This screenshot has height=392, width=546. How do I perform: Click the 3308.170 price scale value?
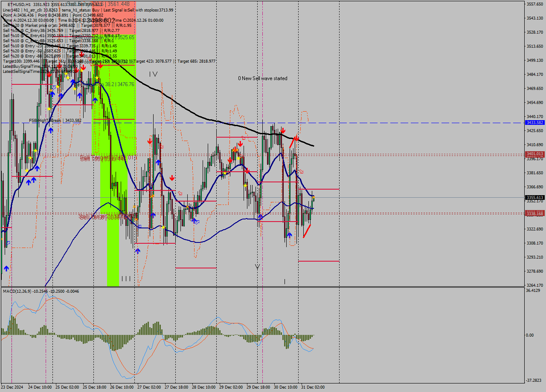pos(534,243)
